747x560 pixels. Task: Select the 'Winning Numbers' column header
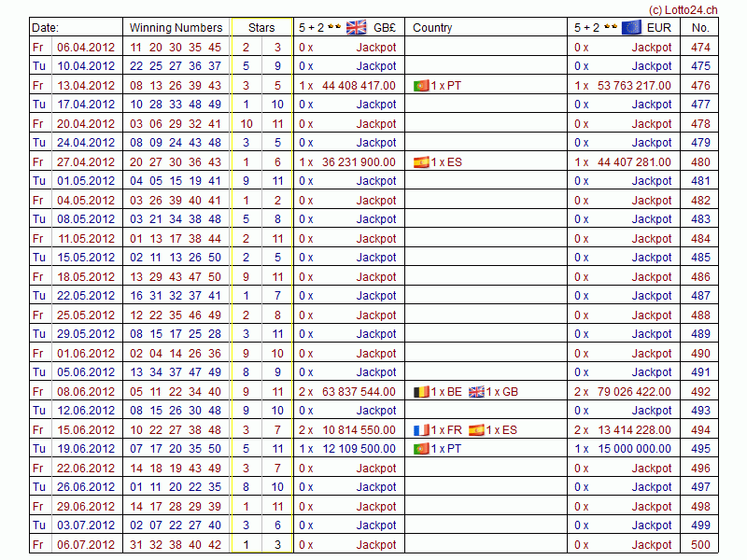point(176,28)
